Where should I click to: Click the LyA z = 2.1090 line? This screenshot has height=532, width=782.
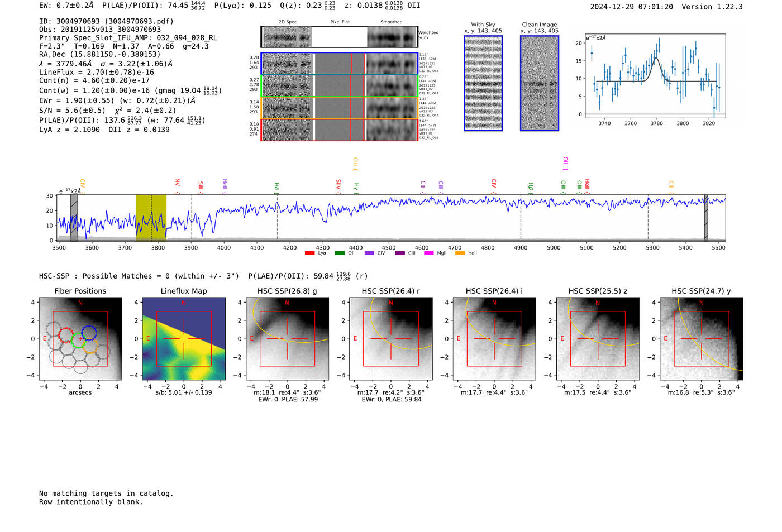coord(104,130)
